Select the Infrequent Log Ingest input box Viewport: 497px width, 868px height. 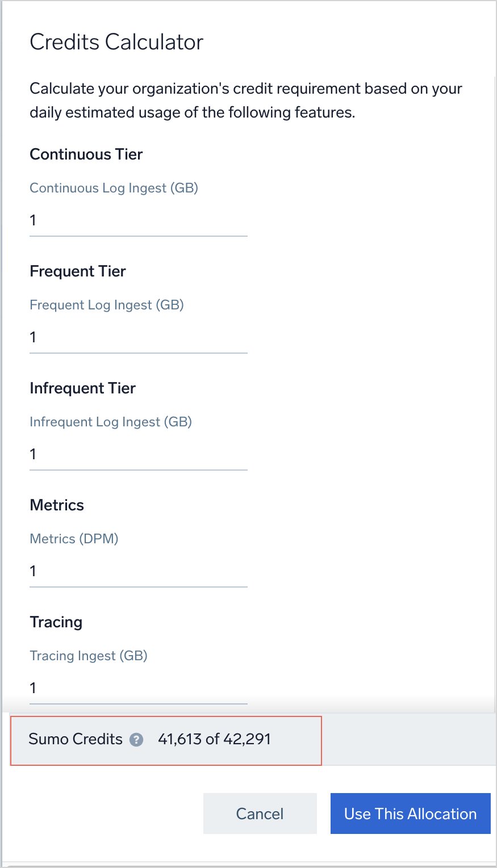pos(138,455)
